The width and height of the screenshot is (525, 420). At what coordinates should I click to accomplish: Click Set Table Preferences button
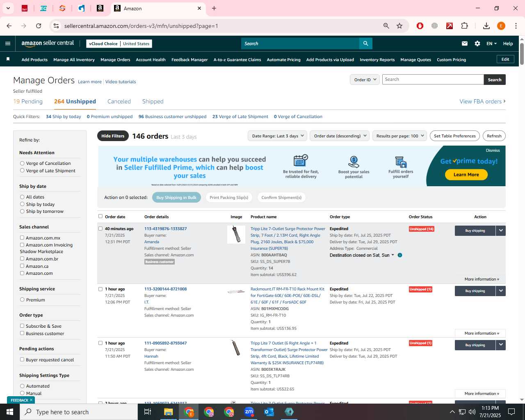pos(455,136)
